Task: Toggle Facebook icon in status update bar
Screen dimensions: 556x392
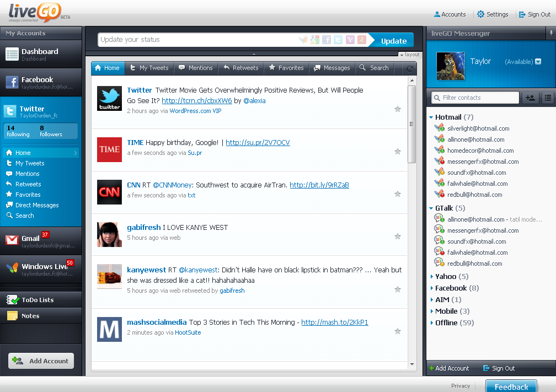Action: 327,40
